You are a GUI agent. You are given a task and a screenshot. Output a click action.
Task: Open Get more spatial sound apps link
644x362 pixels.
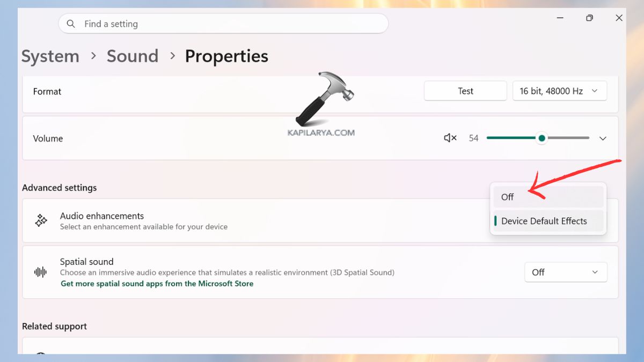[x=157, y=284]
